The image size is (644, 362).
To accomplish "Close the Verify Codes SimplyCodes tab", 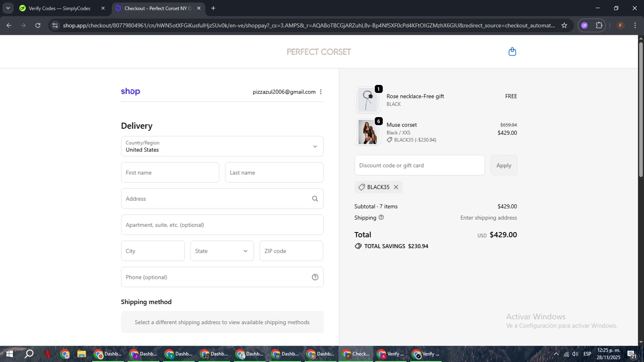I will click(103, 8).
